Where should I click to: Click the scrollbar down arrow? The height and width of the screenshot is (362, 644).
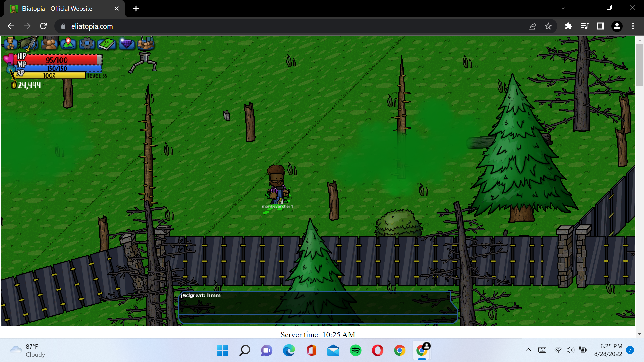(x=640, y=334)
